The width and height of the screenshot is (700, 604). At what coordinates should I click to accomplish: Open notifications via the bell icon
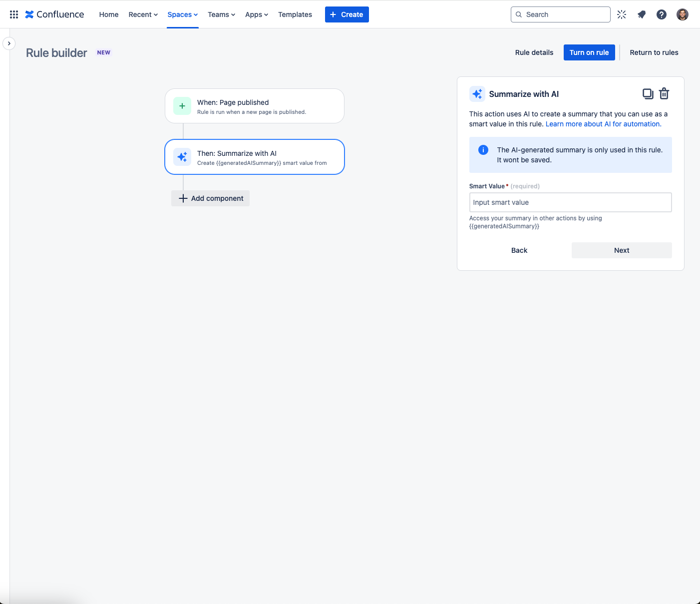coord(641,14)
